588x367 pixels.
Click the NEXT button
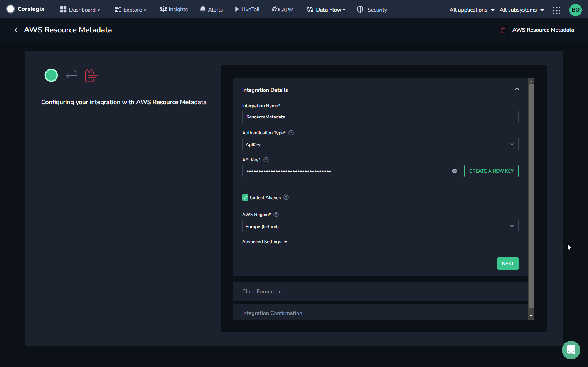point(508,264)
